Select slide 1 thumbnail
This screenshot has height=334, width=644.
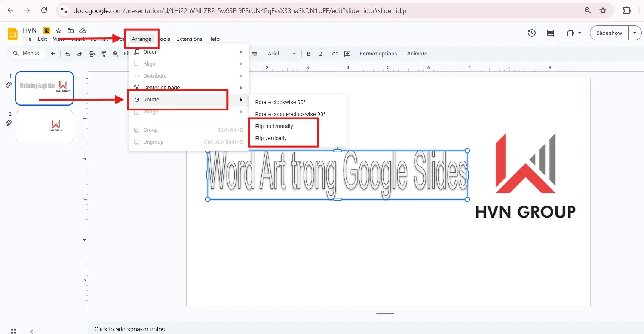click(45, 88)
